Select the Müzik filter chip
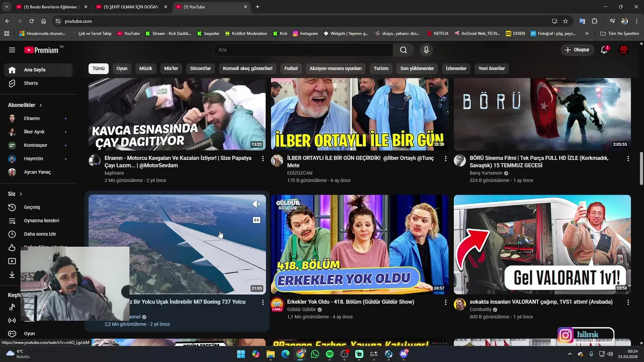644x362 pixels. click(x=146, y=68)
